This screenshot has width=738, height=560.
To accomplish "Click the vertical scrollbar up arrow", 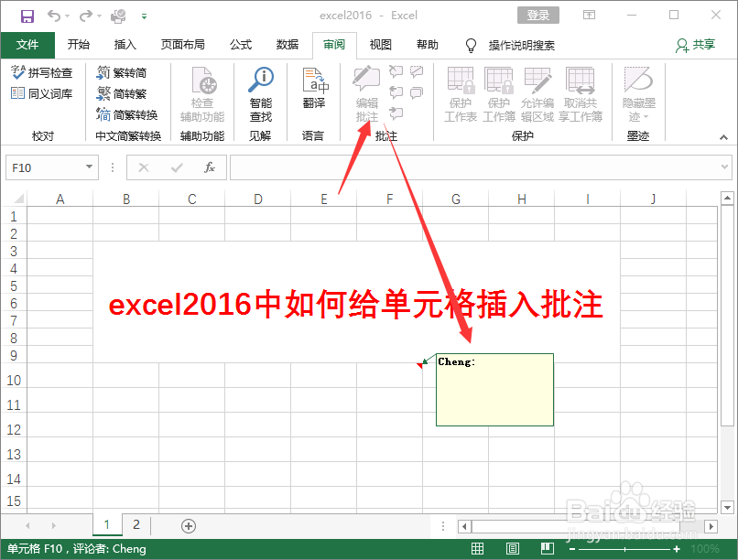I will click(727, 198).
